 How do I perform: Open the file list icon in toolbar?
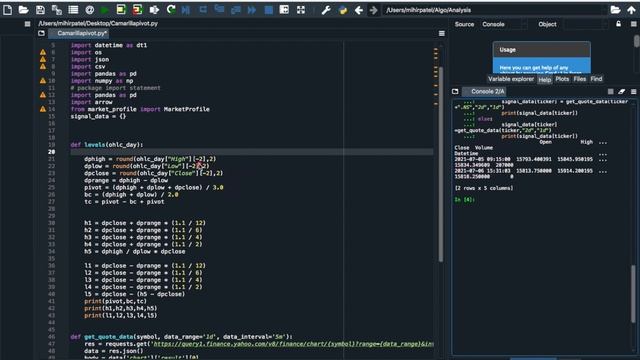[73, 10]
